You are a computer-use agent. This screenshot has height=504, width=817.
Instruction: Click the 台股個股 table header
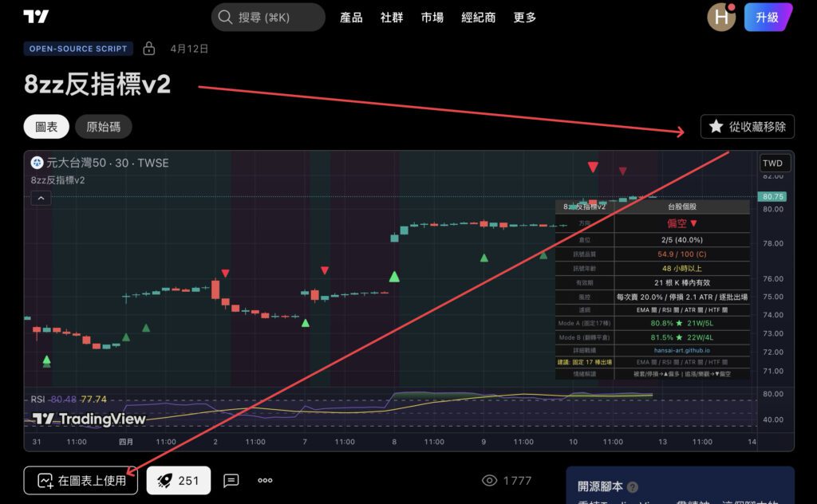coord(681,207)
